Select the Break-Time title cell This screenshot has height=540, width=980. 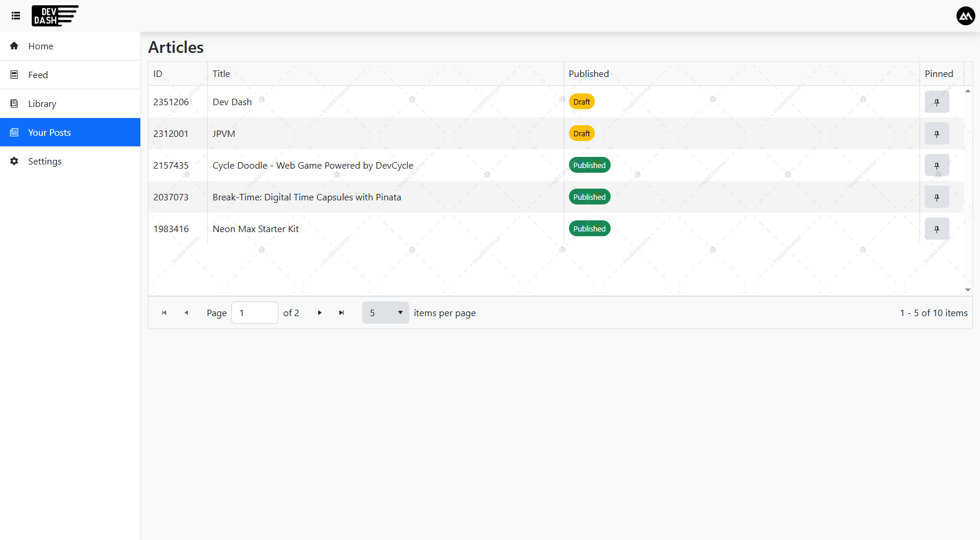pyautogui.click(x=386, y=197)
